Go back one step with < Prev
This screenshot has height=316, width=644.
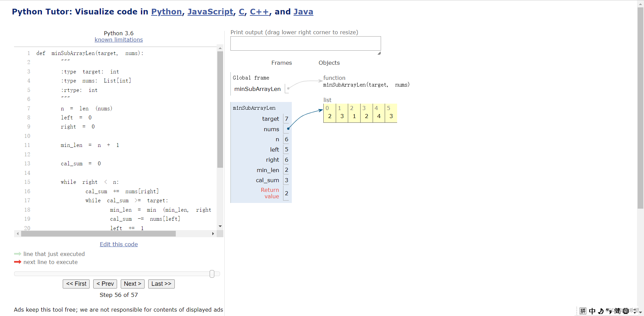[x=105, y=284]
